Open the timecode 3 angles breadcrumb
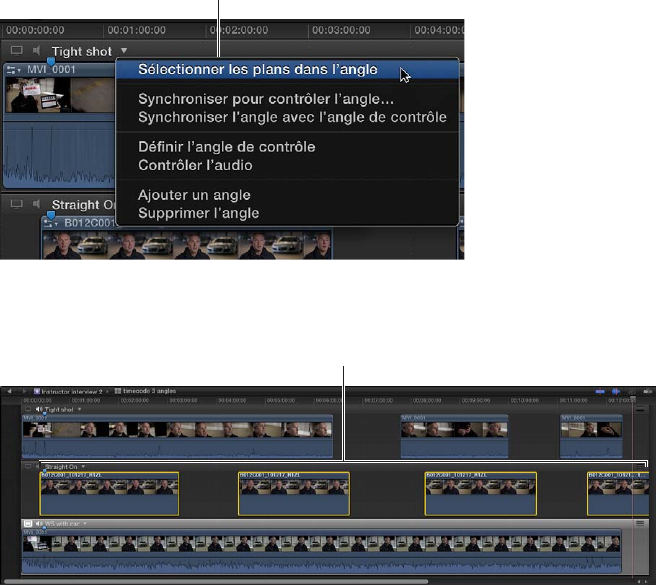The height and width of the screenshot is (585, 656). point(145,391)
